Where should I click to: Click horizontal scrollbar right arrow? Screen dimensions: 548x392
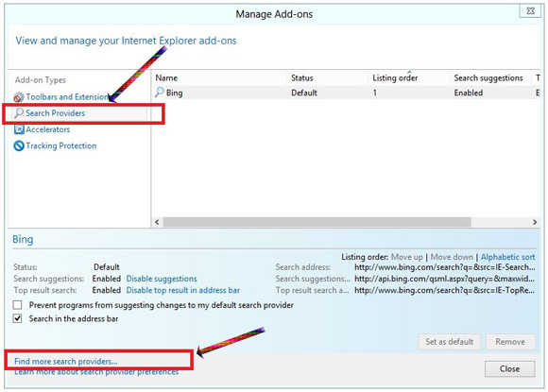[535, 222]
